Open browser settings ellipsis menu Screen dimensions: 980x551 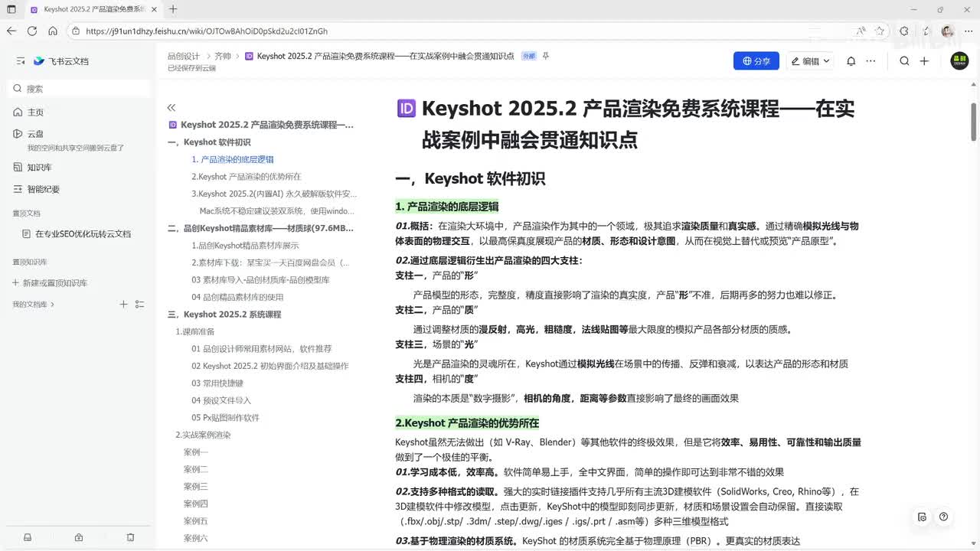pos(967,31)
